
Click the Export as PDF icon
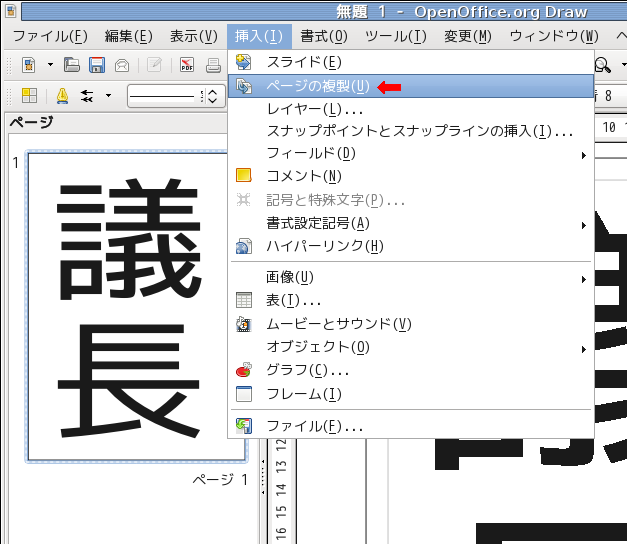(x=187, y=66)
